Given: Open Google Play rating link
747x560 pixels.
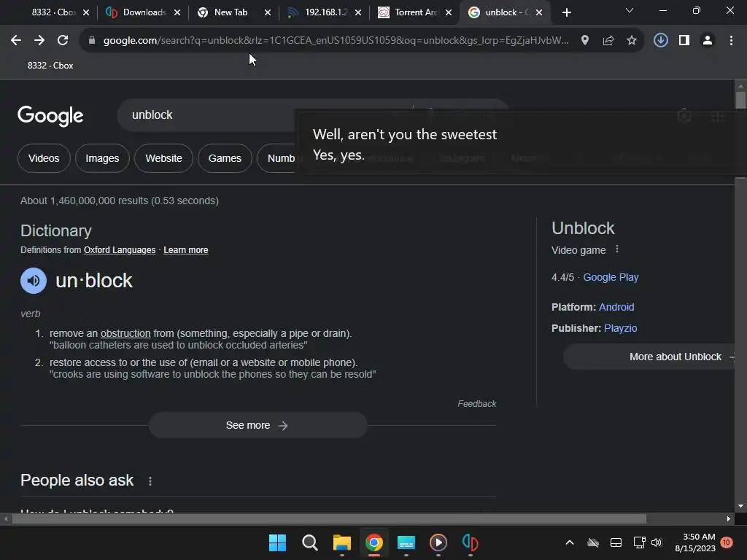Looking at the screenshot, I should pyautogui.click(x=611, y=277).
